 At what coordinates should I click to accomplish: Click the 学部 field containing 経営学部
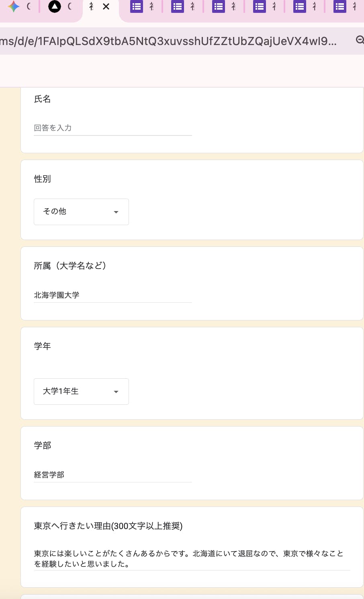click(112, 475)
